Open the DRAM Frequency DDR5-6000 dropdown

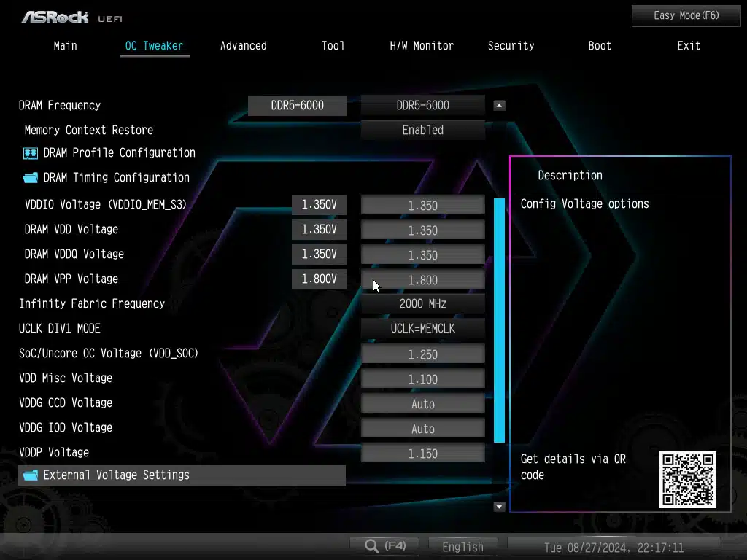(422, 106)
